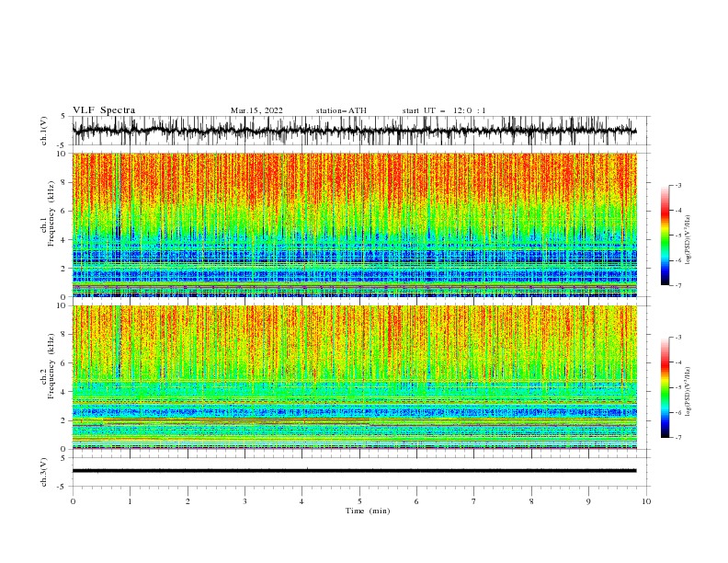This screenshot has height=563, width=728.
Task: Click the "-5" tick of ch.3(V) axis
Action: point(63,487)
